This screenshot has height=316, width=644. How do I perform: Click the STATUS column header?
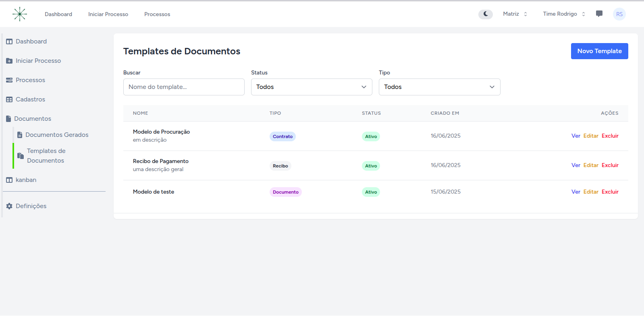click(371, 113)
